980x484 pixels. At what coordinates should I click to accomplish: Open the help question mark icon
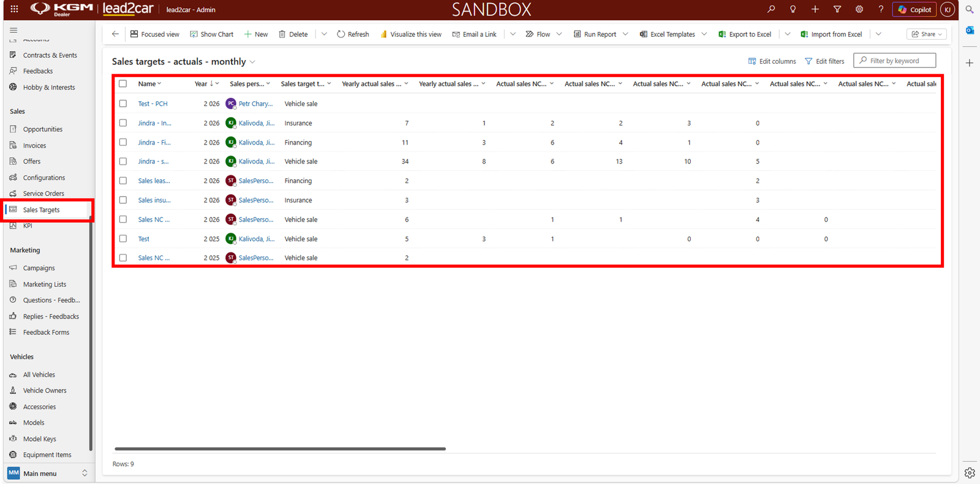click(x=881, y=9)
